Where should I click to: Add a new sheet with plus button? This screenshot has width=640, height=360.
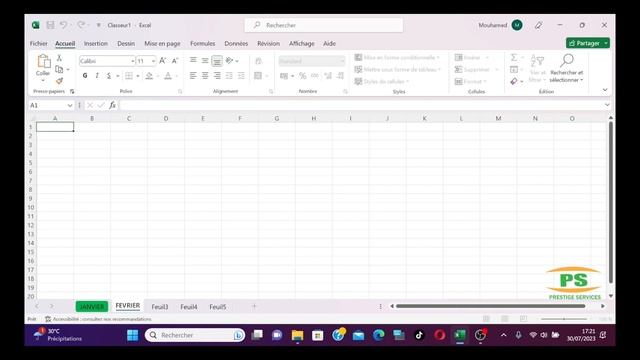tap(254, 307)
